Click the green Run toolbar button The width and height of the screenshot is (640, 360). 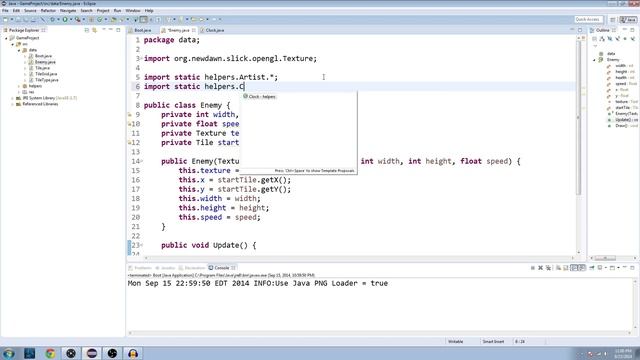pyautogui.click(x=65, y=20)
